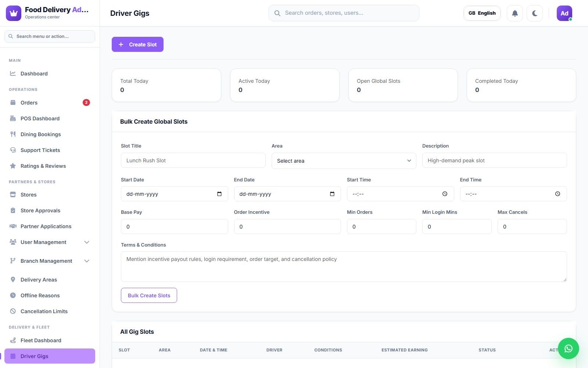
Task: Click the User Management people icon
Action: coord(13,242)
